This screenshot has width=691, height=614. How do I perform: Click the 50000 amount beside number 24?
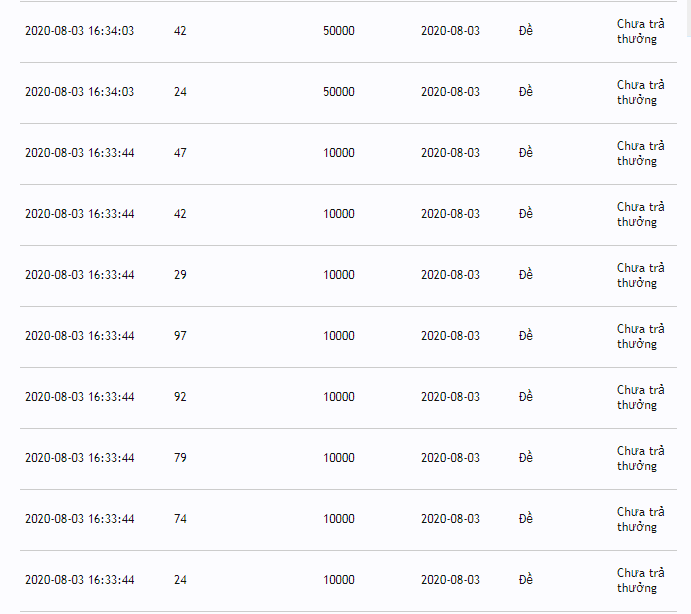point(338,92)
